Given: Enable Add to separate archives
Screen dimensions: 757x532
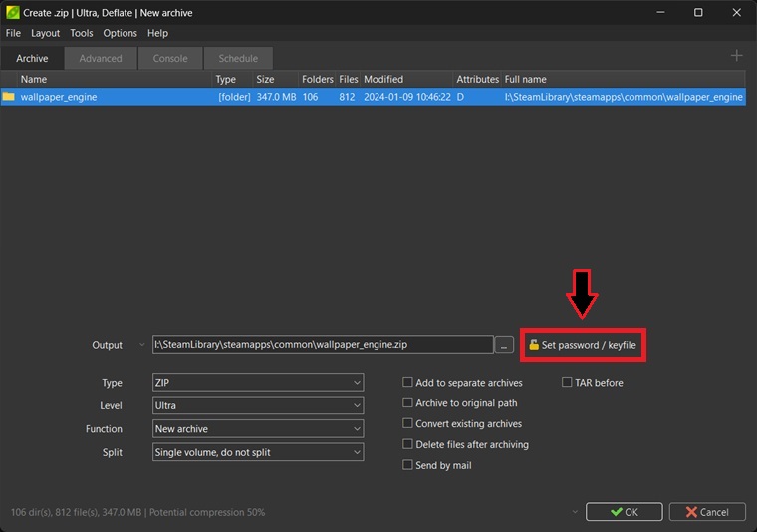Looking at the screenshot, I should point(407,382).
